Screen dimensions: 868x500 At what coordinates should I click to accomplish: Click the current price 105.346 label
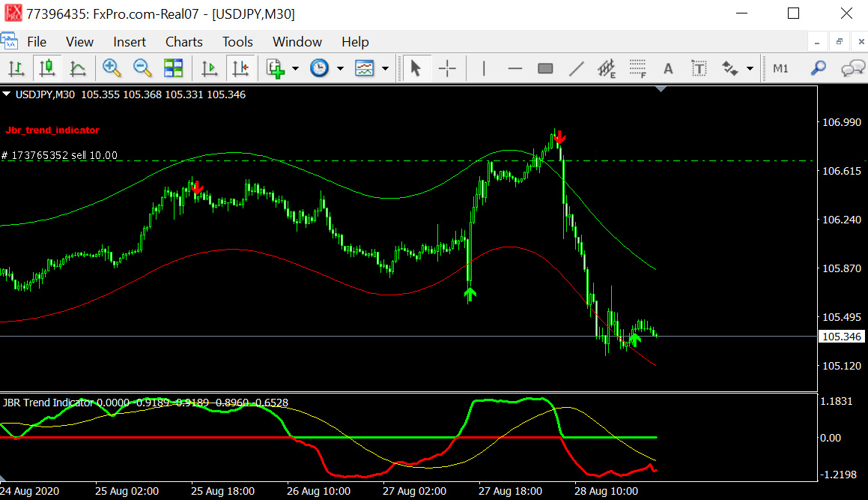(841, 337)
